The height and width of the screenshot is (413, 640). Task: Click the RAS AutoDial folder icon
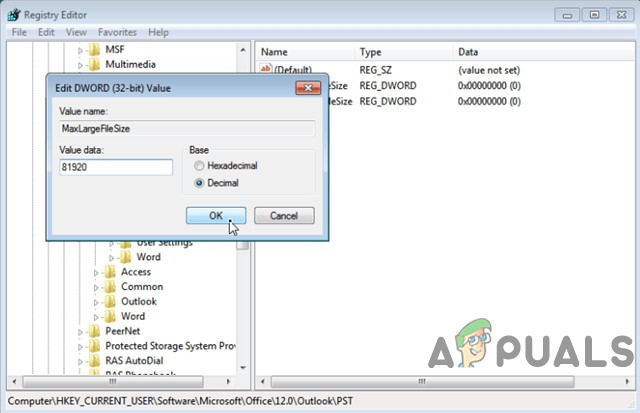coord(94,360)
